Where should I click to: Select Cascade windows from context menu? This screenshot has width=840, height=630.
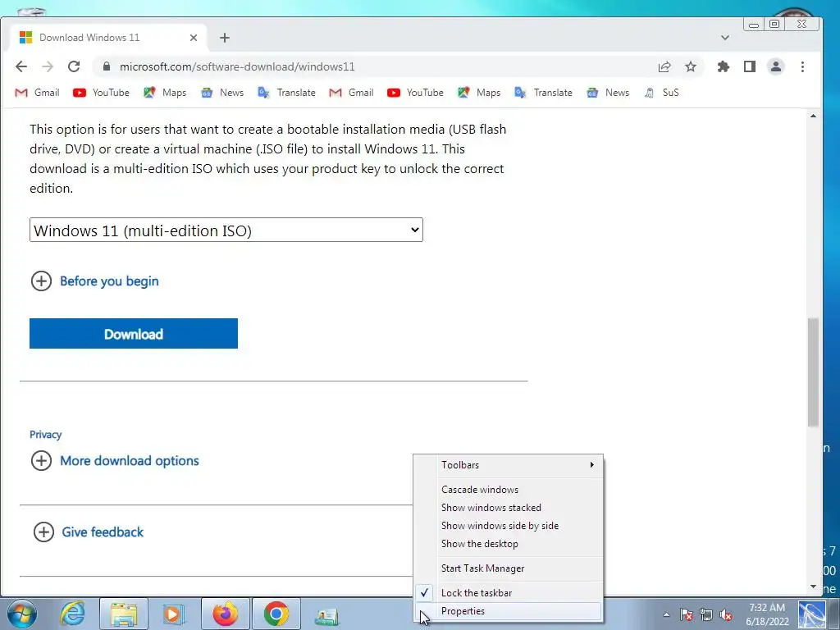[x=508, y=490]
